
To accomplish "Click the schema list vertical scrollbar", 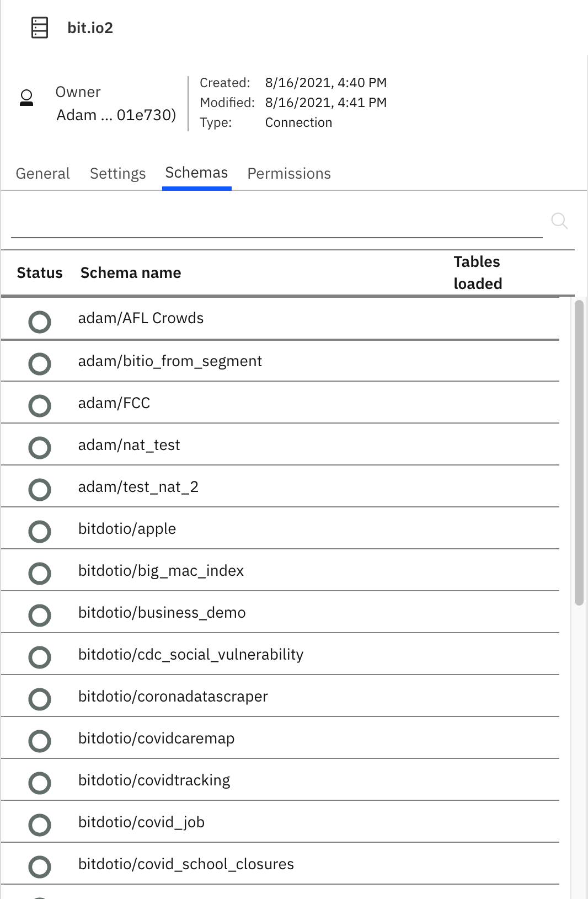I will coord(579,452).
